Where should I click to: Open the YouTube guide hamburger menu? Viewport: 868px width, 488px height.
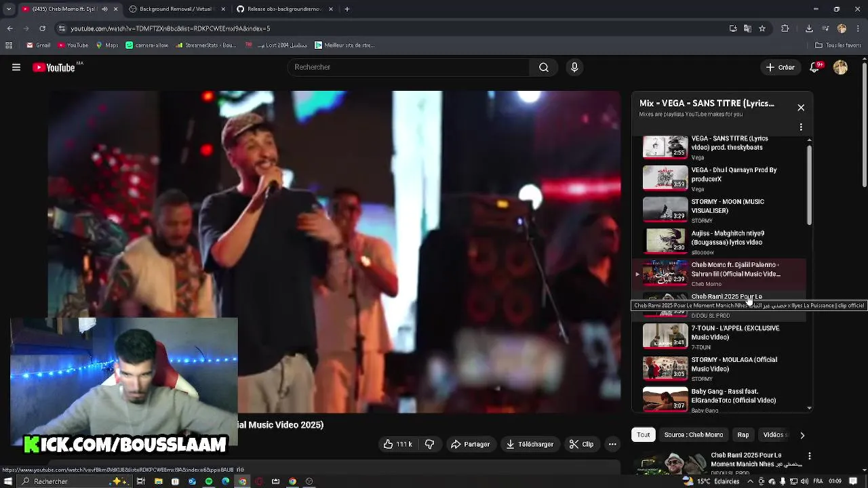pos(16,67)
